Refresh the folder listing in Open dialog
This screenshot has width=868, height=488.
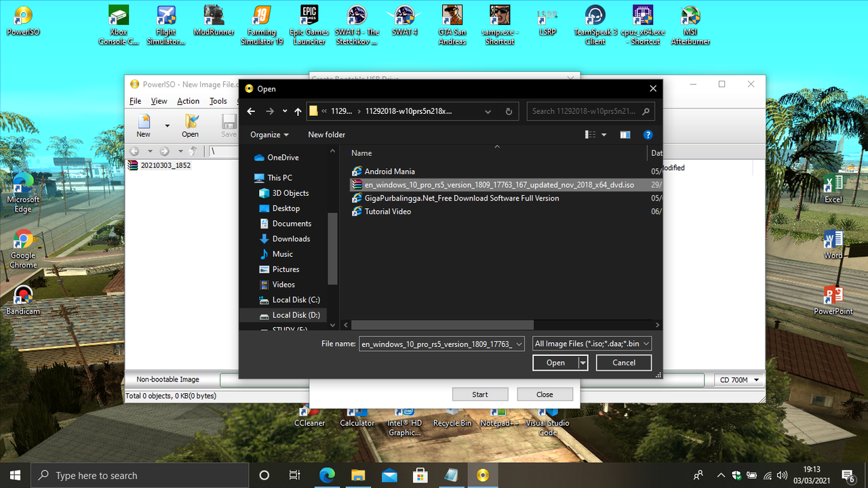pyautogui.click(x=509, y=111)
